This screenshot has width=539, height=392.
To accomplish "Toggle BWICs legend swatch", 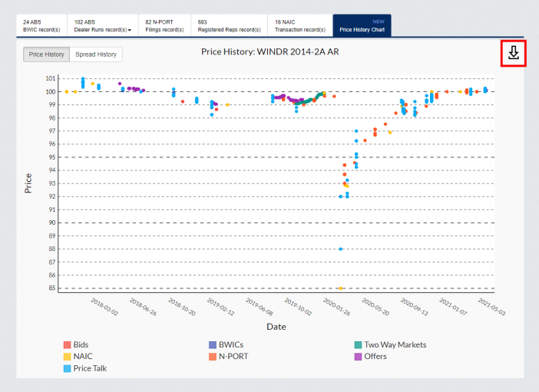I will click(x=213, y=345).
